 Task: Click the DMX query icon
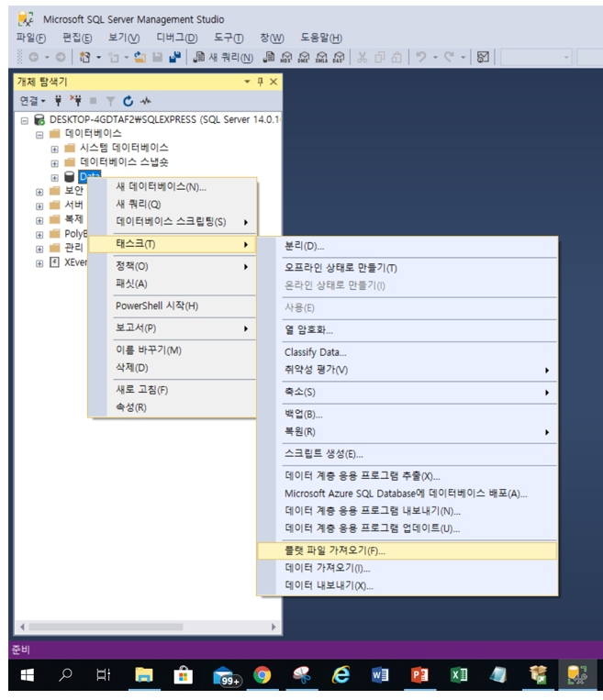(304, 57)
